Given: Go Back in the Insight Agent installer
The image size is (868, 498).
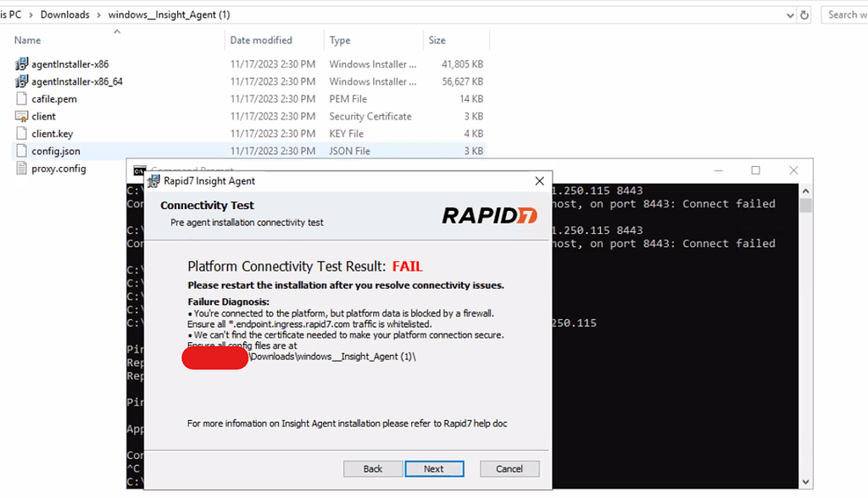Looking at the screenshot, I should pyautogui.click(x=373, y=468).
